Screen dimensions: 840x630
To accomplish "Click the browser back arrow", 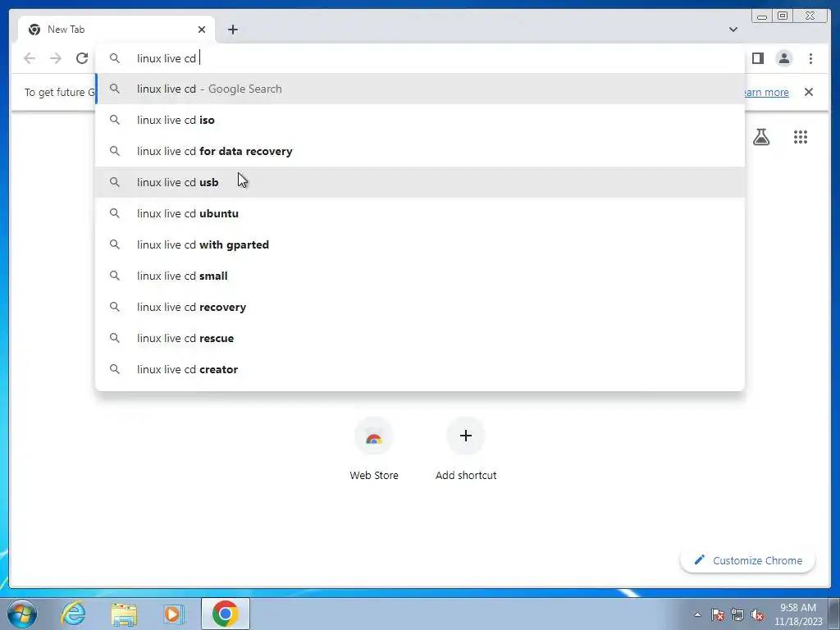I will tap(30, 58).
